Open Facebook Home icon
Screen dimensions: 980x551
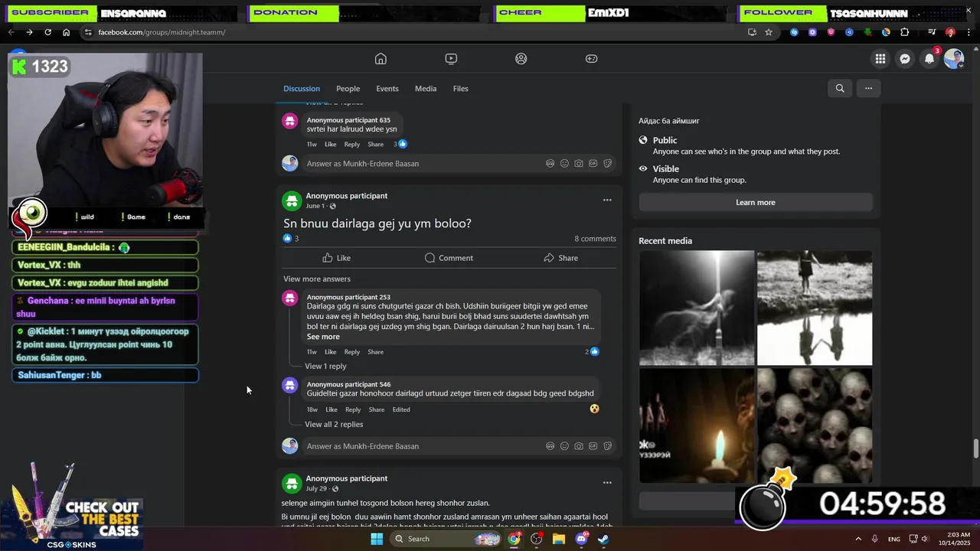[381, 59]
